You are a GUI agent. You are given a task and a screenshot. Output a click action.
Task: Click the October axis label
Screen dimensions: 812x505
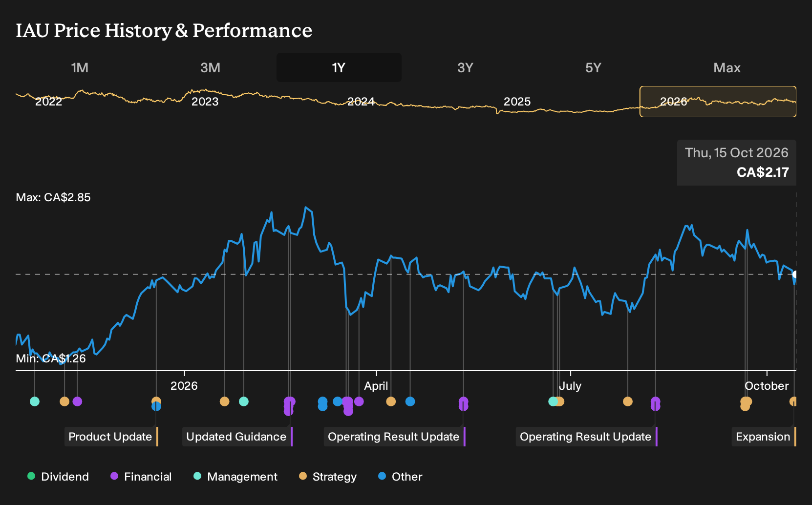(x=767, y=386)
